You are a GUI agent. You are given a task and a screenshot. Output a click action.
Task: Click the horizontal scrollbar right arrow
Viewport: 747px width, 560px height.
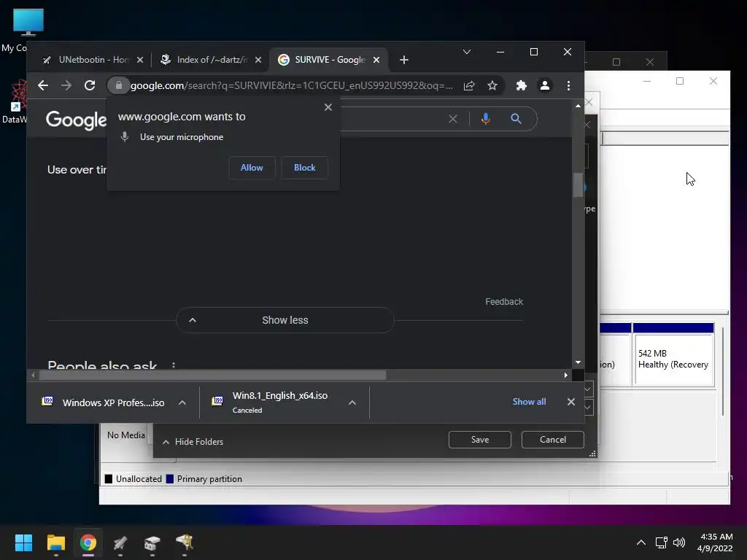[x=566, y=376]
